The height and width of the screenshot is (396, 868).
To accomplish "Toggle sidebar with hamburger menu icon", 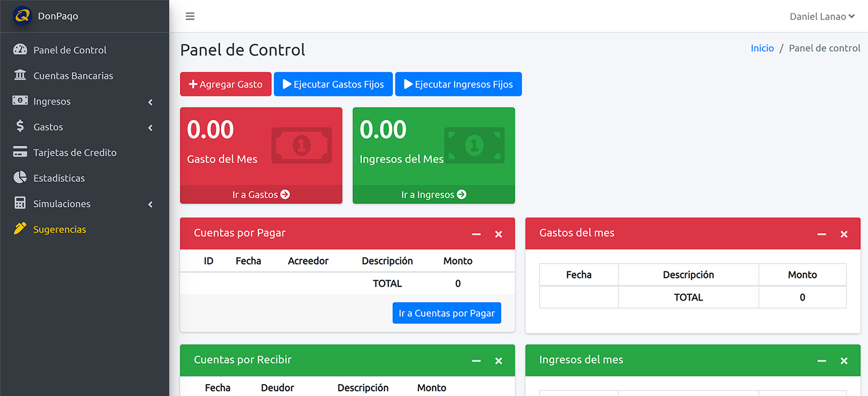I will pos(190,16).
